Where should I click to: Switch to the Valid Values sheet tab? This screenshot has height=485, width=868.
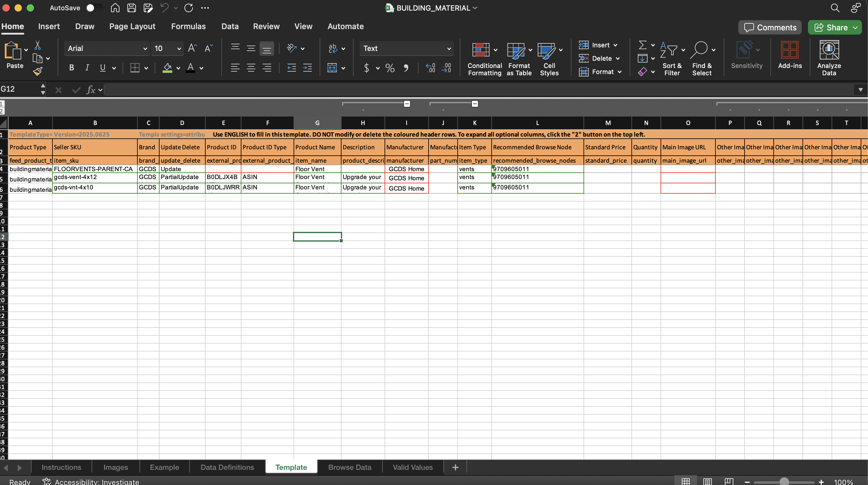[412, 467]
